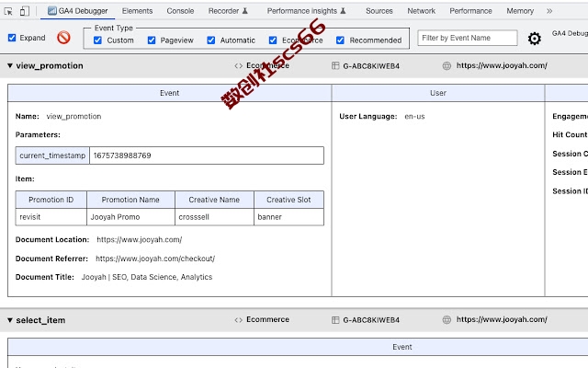Uncheck the Custom event type
The height and width of the screenshot is (368, 588).
pos(97,40)
